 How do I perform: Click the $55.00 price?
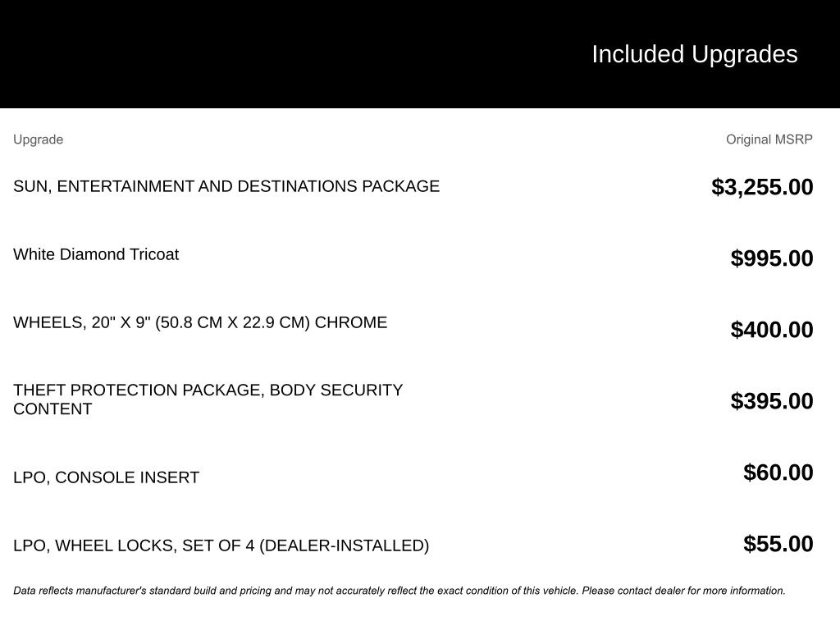(778, 544)
